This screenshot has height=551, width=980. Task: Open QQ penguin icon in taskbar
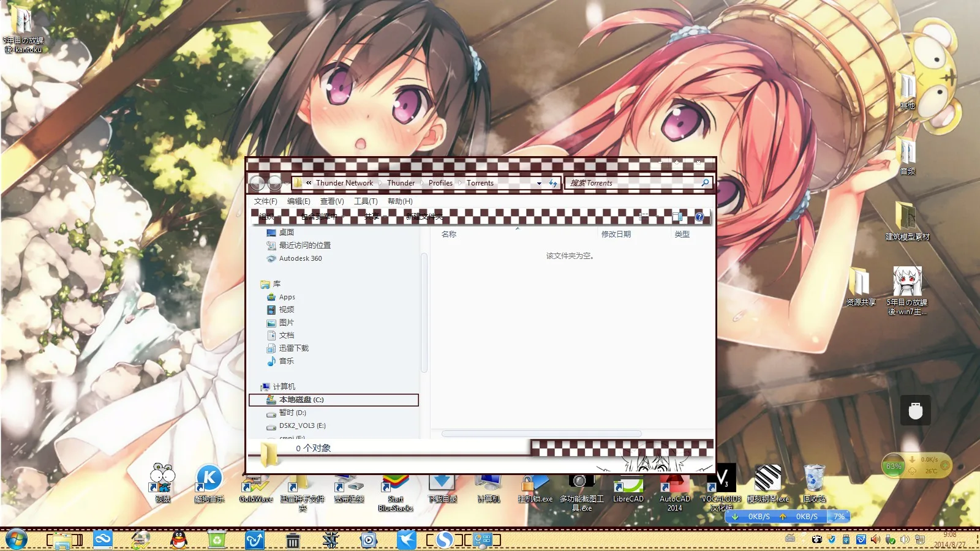(178, 540)
